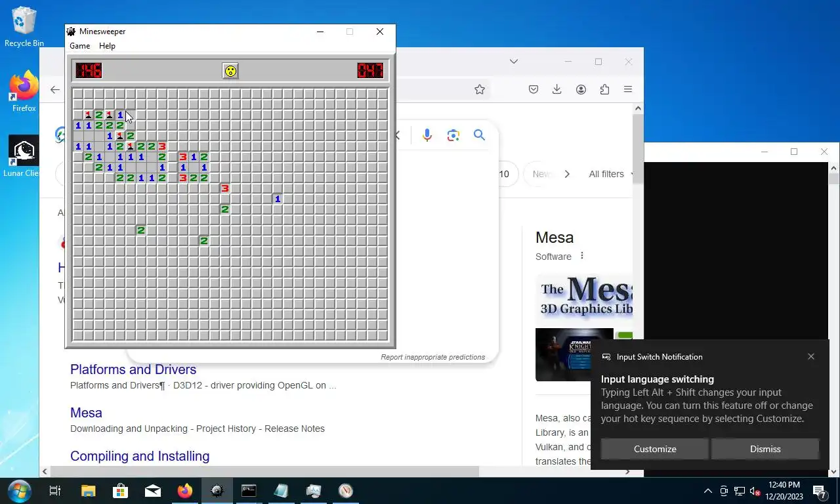
Task: Click the Customize button in notification
Action: point(655,449)
